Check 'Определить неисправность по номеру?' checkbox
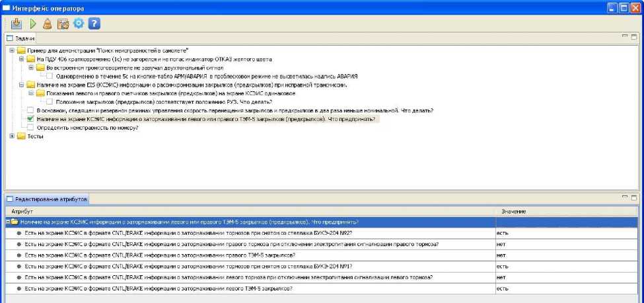This screenshot has width=644, height=303. point(31,128)
